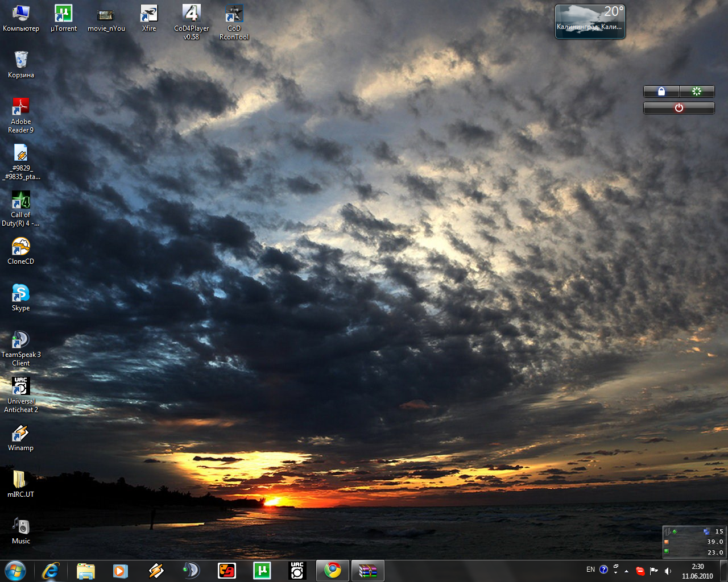Image resolution: width=728 pixels, height=582 pixels.
Task: Click the red power button on the gadget
Action: (679, 108)
